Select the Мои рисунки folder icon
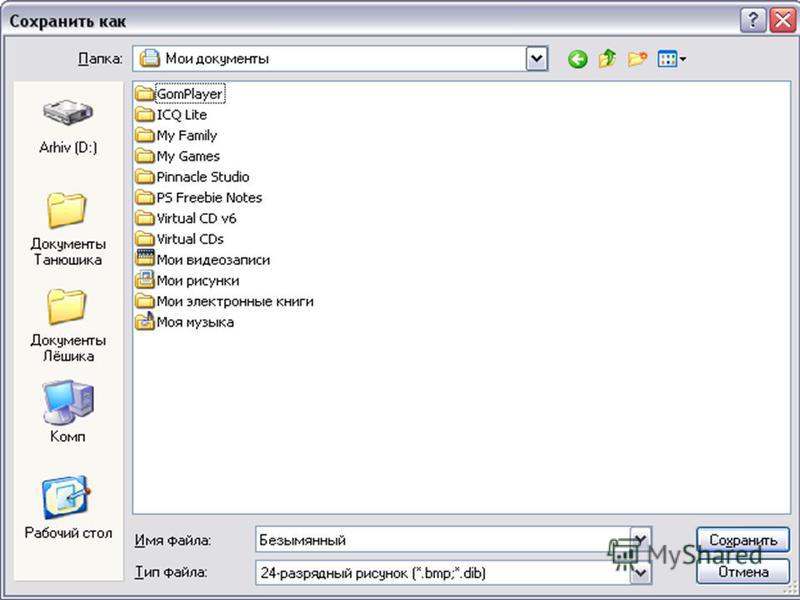This screenshot has height=600, width=800. coord(144,281)
